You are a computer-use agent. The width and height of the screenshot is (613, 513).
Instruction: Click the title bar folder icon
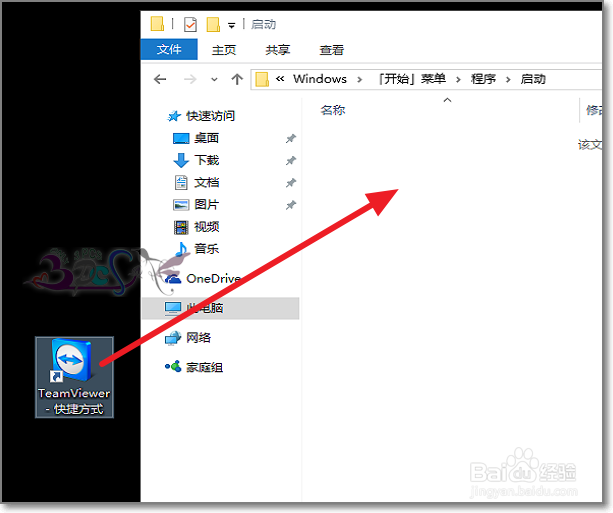[x=157, y=23]
